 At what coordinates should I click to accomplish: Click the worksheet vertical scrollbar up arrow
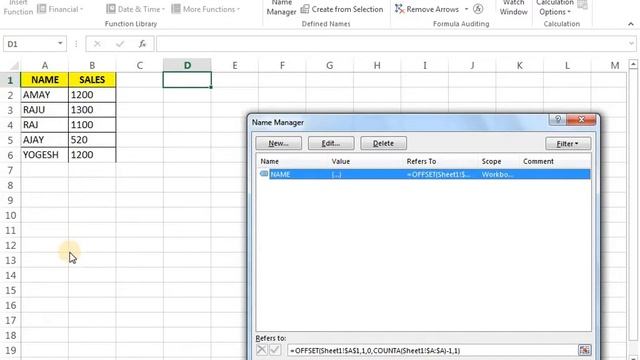pyautogui.click(x=633, y=64)
